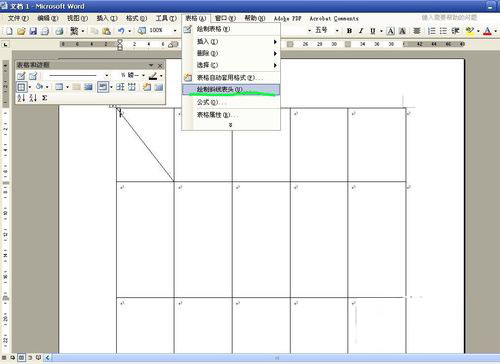Click the Insert Table icon in floating toolbar
Viewport: 500px width, 364px height.
(59, 87)
